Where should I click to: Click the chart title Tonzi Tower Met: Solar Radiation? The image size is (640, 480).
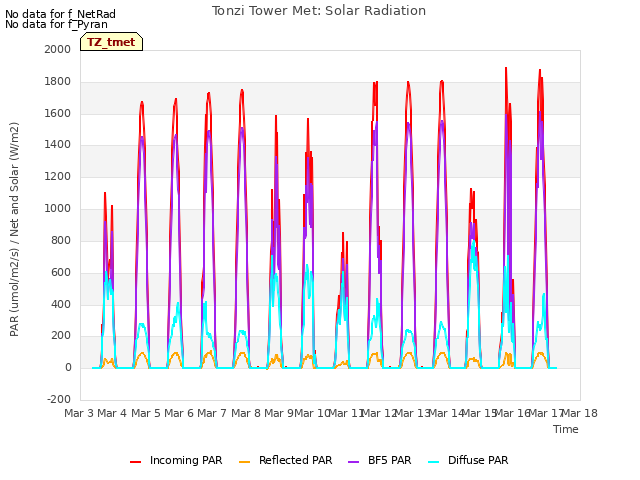(x=319, y=11)
